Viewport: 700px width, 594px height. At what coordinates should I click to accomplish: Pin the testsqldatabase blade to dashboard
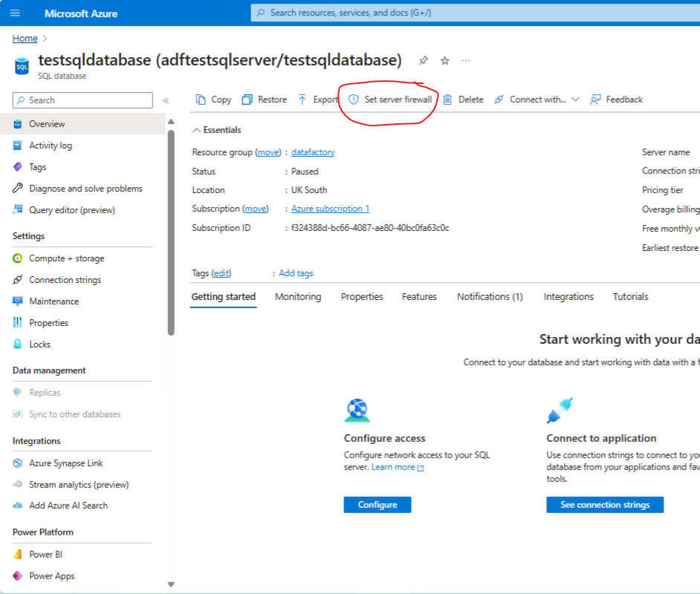424,60
